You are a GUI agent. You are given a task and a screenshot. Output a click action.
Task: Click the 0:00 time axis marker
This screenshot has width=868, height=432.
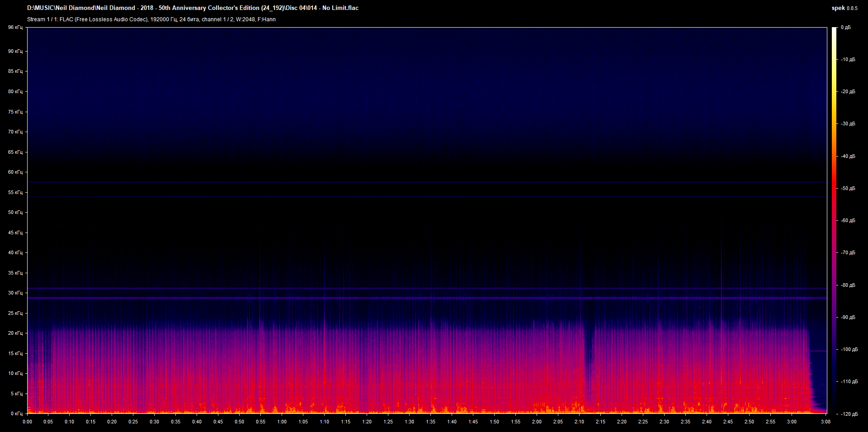(27, 422)
